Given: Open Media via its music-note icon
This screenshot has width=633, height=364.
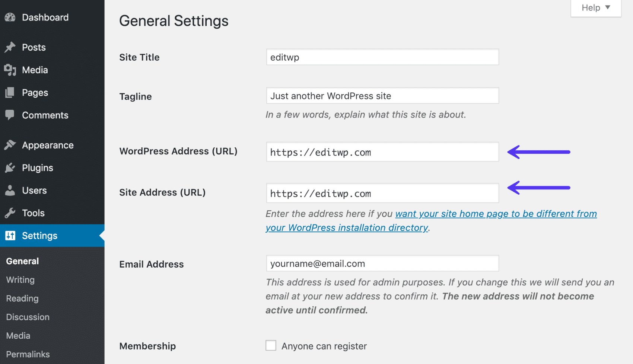Looking at the screenshot, I should [x=10, y=70].
